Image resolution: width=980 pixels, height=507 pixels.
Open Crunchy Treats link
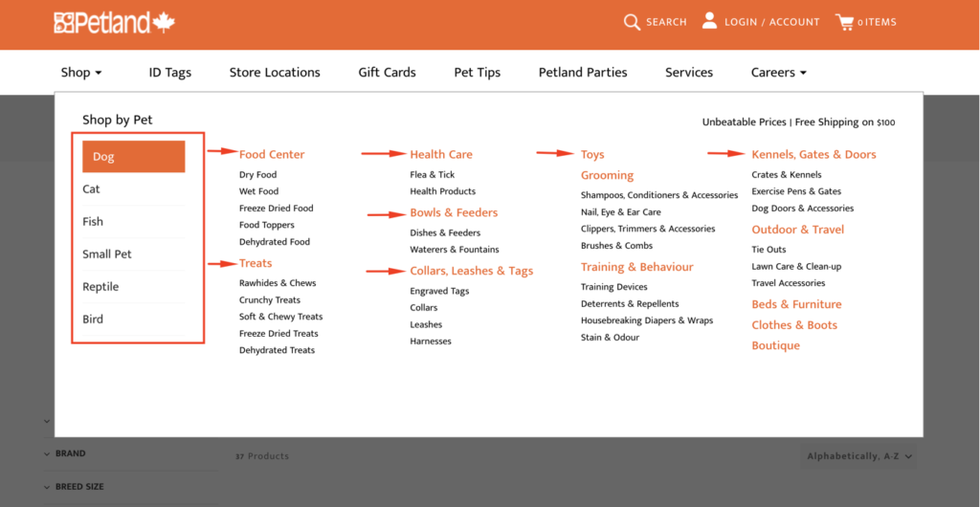(269, 299)
